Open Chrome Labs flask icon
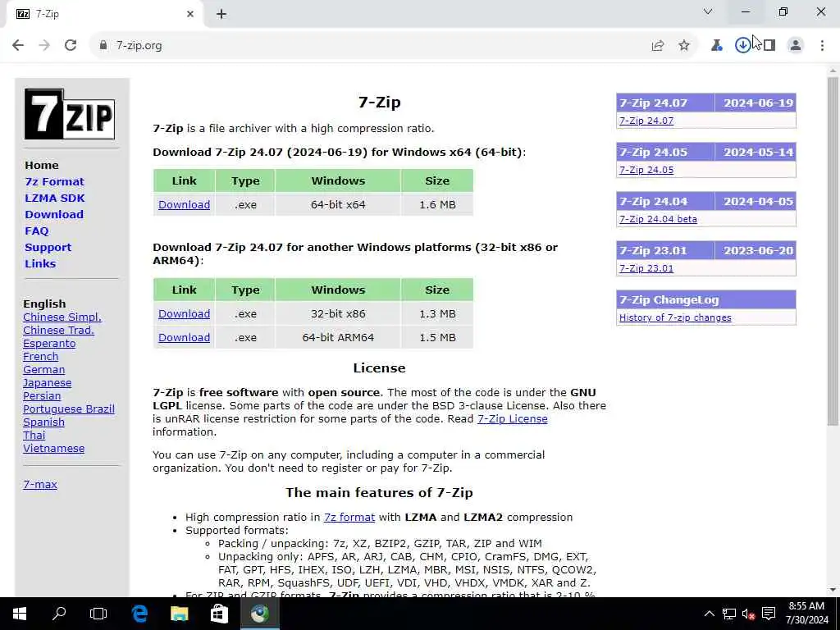The width and height of the screenshot is (840, 630). [716, 46]
